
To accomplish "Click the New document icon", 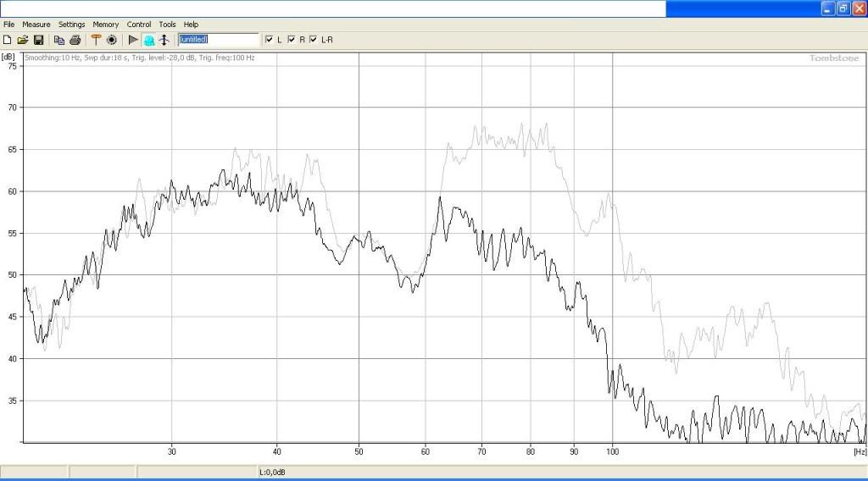I will pyautogui.click(x=8, y=40).
